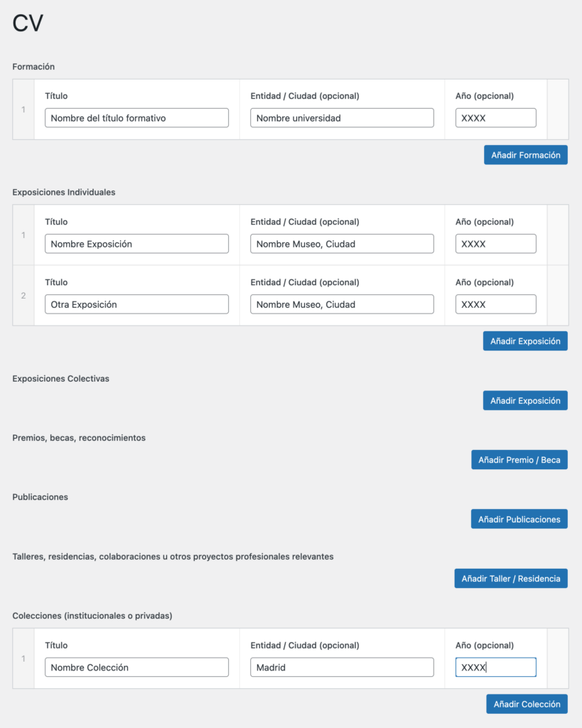Image resolution: width=582 pixels, height=728 pixels.
Task: Click Añadir Taller / Residencia
Action: click(511, 578)
